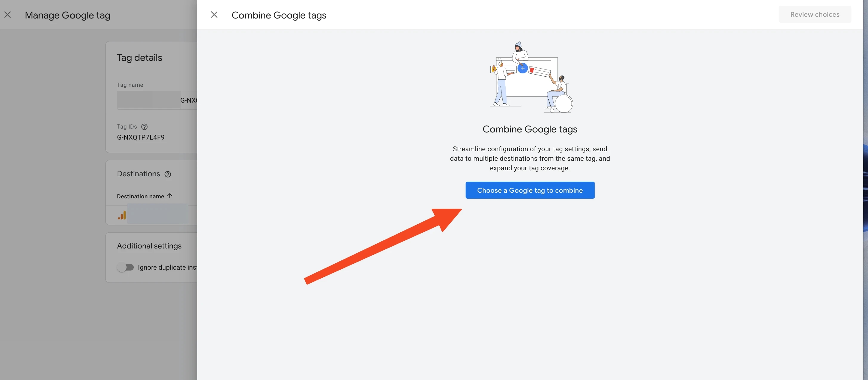Toggle Ignore duplicate instances switch
This screenshot has width=868, height=380.
[125, 267]
